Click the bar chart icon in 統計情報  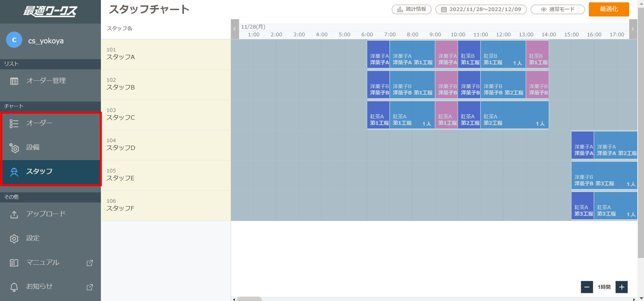pos(400,10)
